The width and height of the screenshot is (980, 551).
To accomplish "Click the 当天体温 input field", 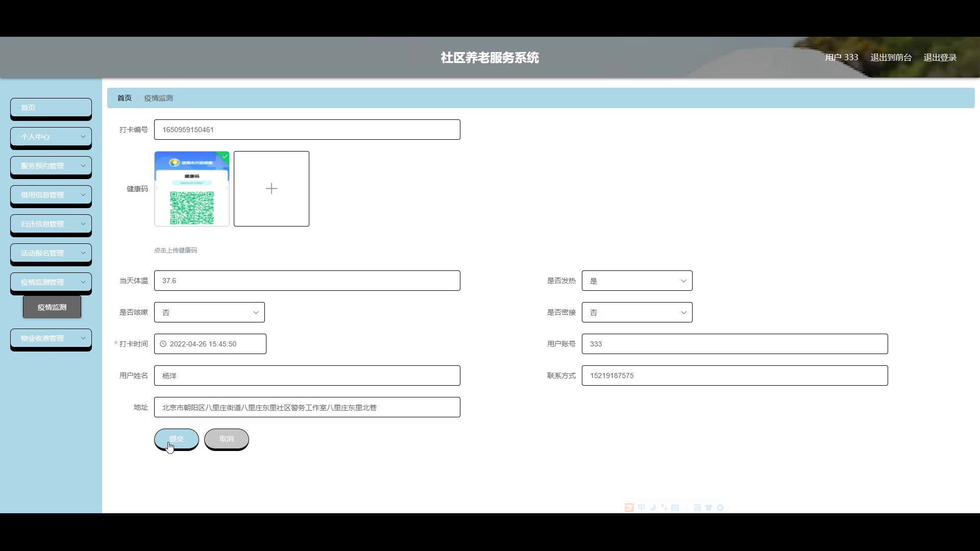I will point(307,281).
